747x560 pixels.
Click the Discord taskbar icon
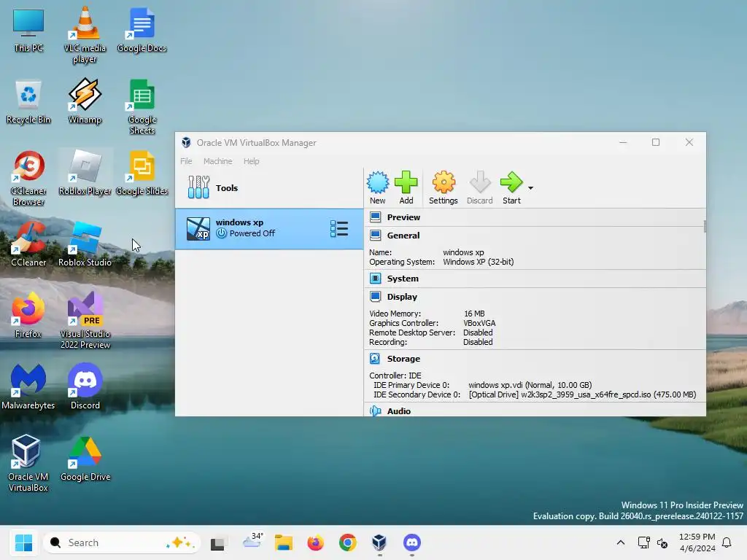[x=411, y=542]
